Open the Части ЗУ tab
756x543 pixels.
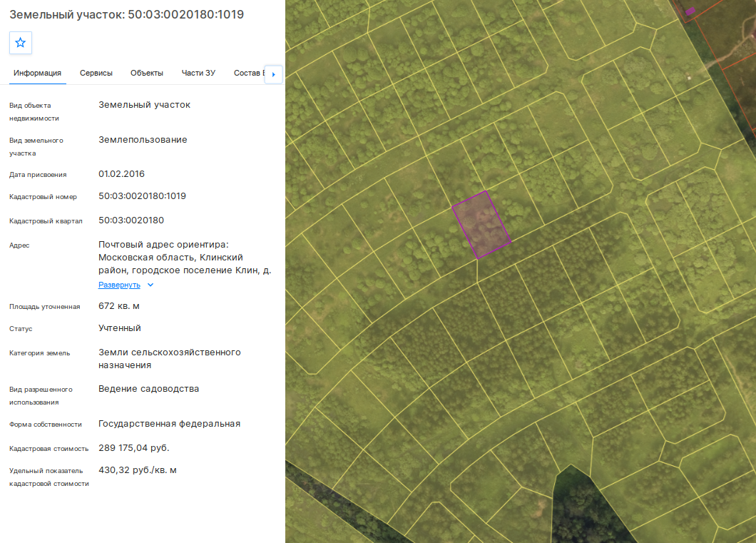[x=198, y=73]
